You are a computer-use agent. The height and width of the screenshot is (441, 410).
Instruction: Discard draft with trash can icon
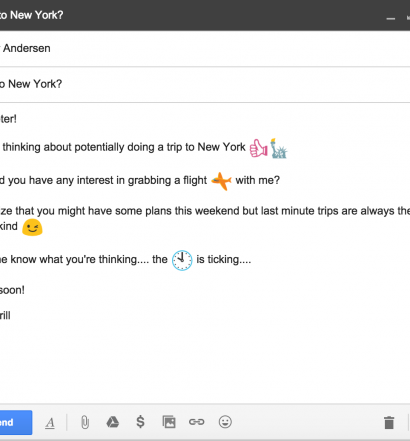click(389, 422)
